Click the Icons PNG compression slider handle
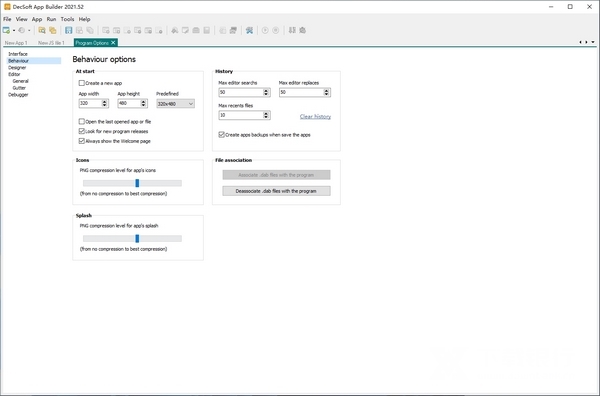The height and width of the screenshot is (396, 600). (137, 183)
